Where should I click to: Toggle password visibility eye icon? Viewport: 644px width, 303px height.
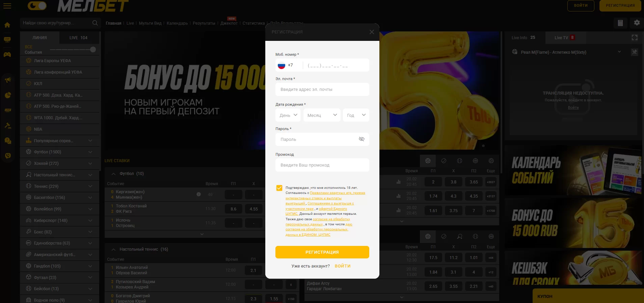[361, 139]
